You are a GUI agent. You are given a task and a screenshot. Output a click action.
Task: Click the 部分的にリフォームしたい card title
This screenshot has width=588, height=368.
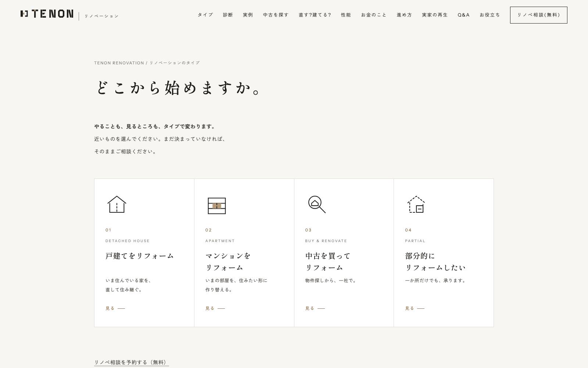(435, 262)
